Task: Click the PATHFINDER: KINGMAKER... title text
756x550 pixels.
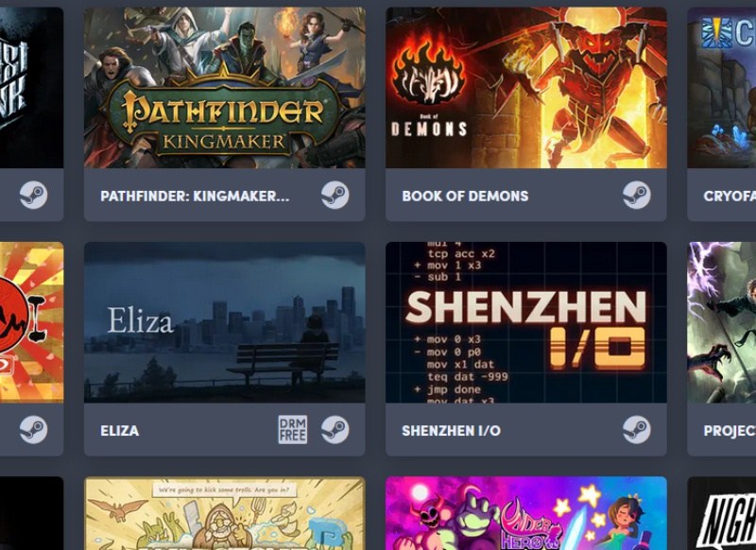Action: click(195, 197)
